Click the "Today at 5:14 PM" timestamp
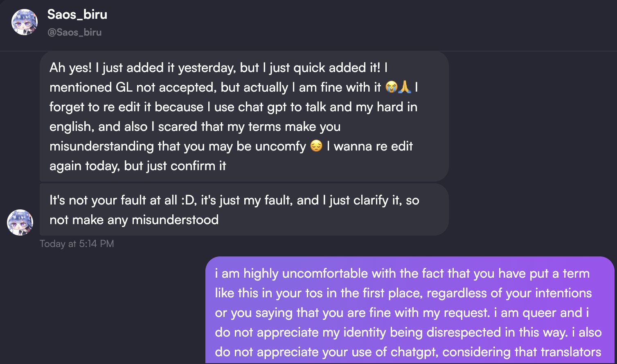Screen dimensions: 617x364 click(77, 244)
